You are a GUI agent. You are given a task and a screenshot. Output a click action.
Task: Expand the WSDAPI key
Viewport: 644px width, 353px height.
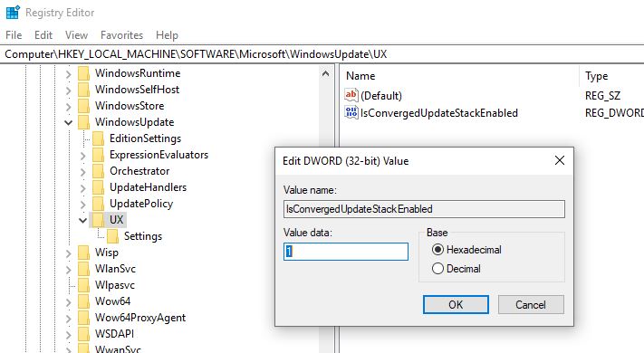click(69, 335)
